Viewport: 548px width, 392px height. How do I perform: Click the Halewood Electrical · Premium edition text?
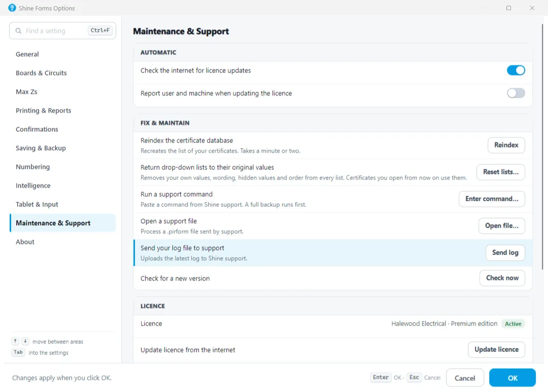tap(444, 324)
